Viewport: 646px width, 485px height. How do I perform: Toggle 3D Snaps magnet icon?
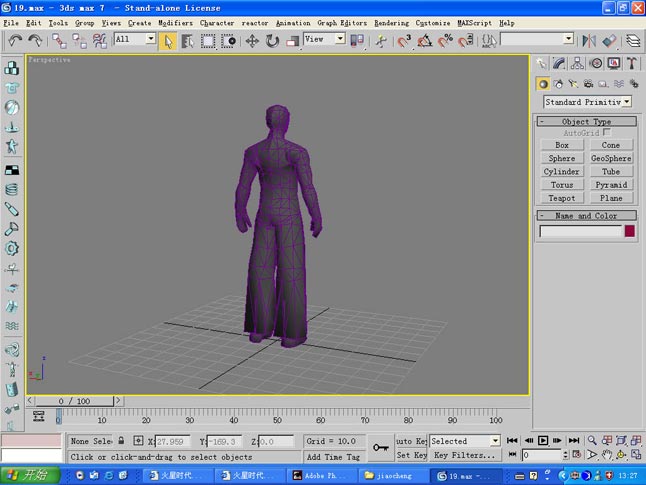(x=404, y=41)
